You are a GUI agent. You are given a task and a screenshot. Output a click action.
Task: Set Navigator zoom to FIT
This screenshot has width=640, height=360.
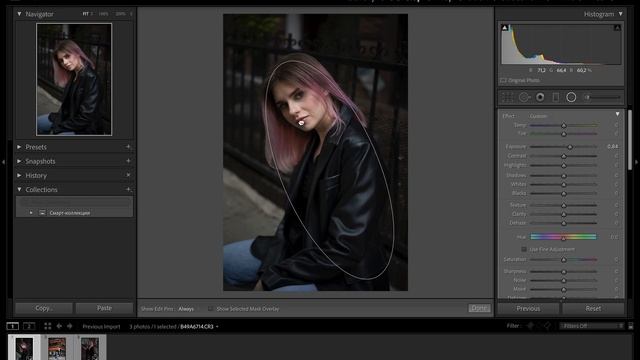[x=86, y=14]
